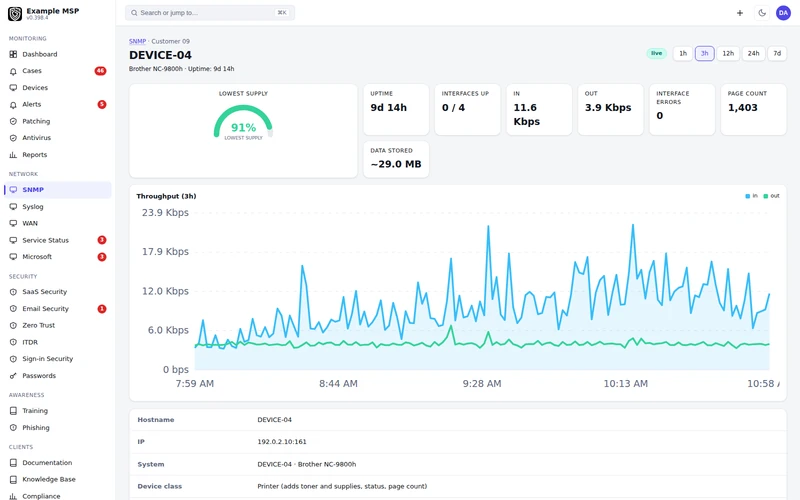Click the Alerts bell icon

tap(13, 105)
